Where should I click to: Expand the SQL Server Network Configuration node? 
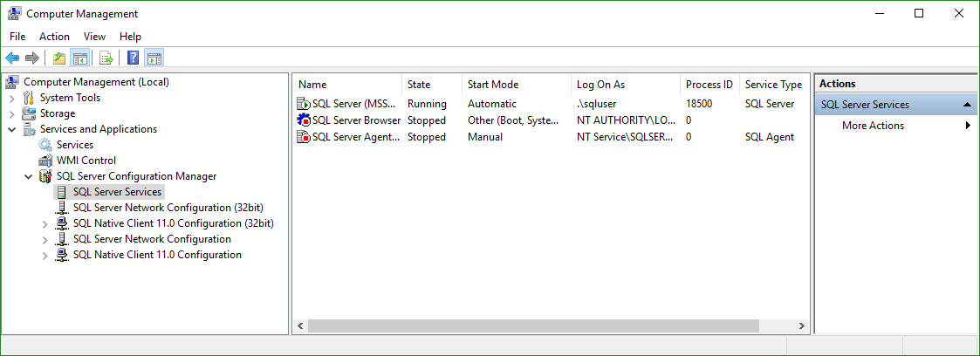(45, 239)
